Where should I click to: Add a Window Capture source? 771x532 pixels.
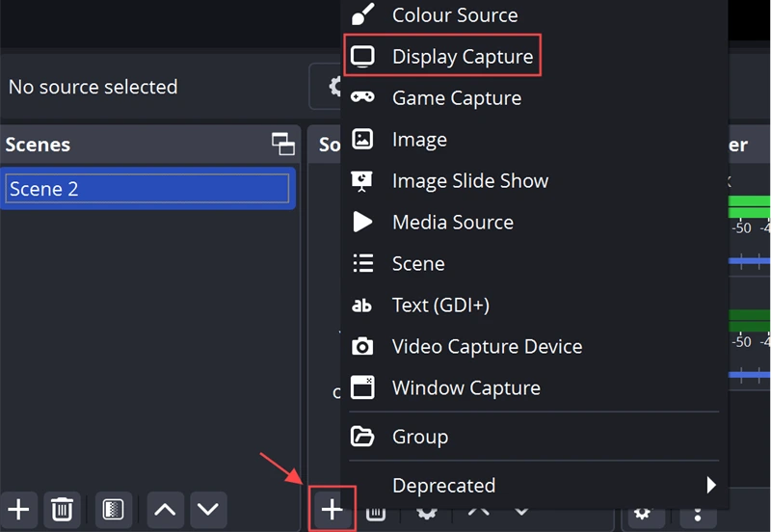click(x=465, y=388)
